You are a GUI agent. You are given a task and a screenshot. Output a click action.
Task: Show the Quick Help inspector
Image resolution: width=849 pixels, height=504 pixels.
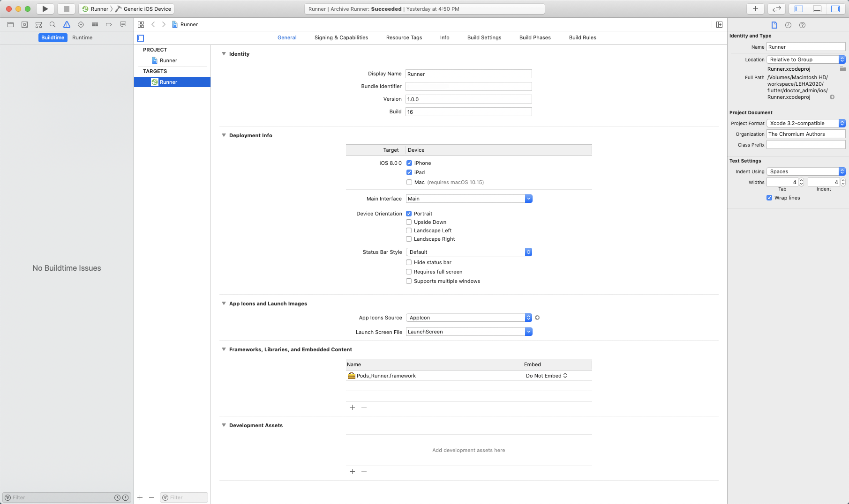click(802, 25)
